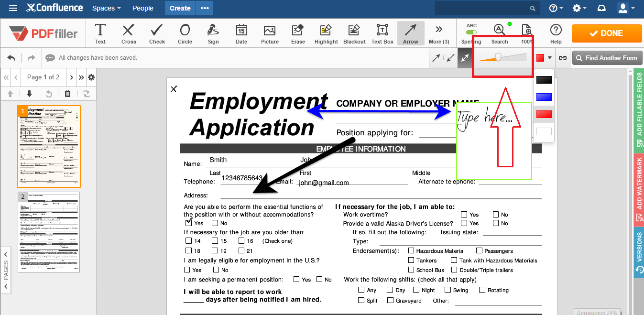Screen dimensions: 644x315
Task: Open Confluence help dropdown
Action: 556,8
